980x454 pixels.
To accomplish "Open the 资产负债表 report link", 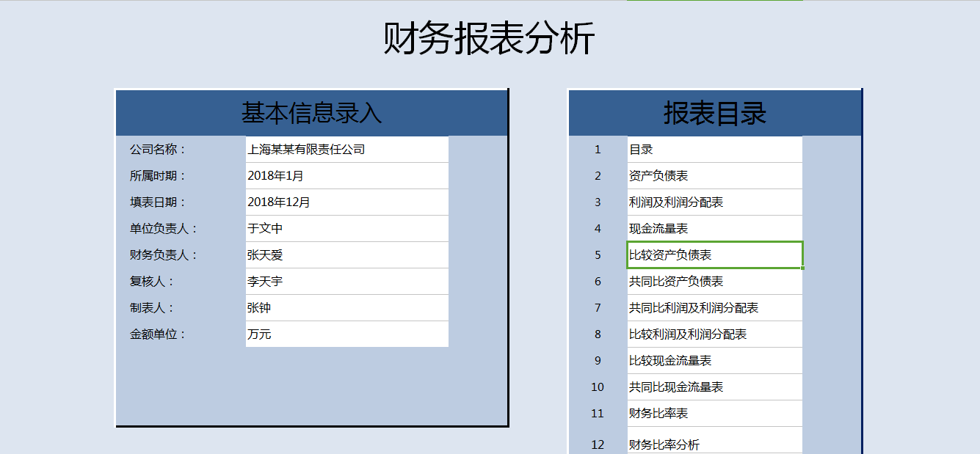I will 715,176.
